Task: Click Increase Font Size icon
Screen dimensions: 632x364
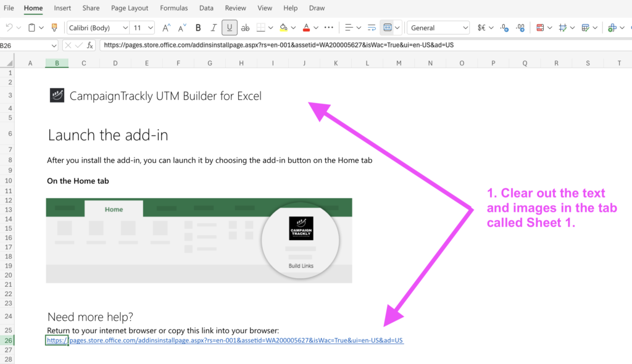Action: (166, 28)
